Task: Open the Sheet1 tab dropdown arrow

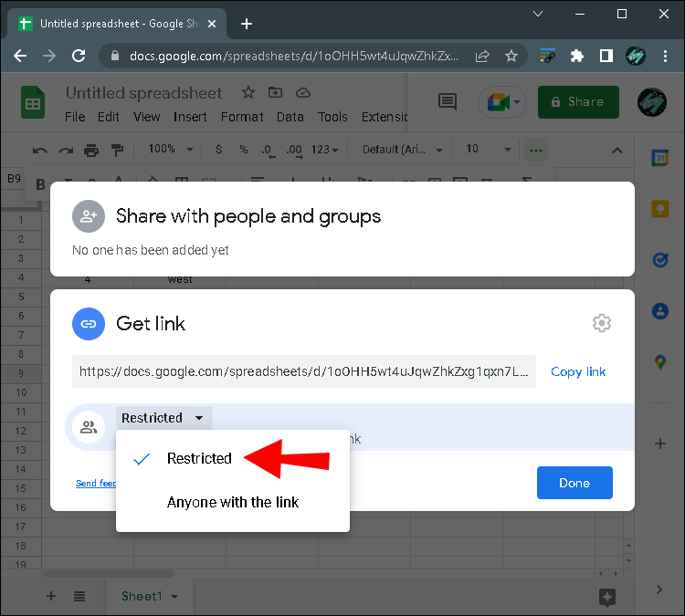Action: 174,596
